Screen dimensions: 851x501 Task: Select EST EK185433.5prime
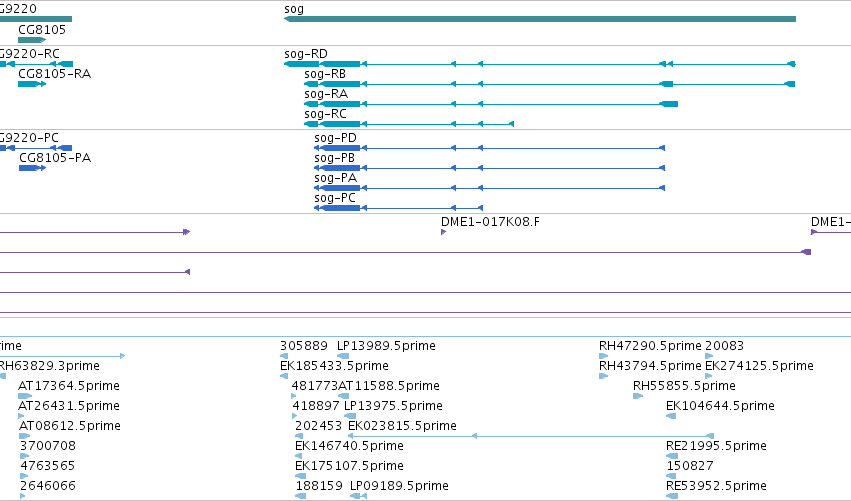pos(284,376)
